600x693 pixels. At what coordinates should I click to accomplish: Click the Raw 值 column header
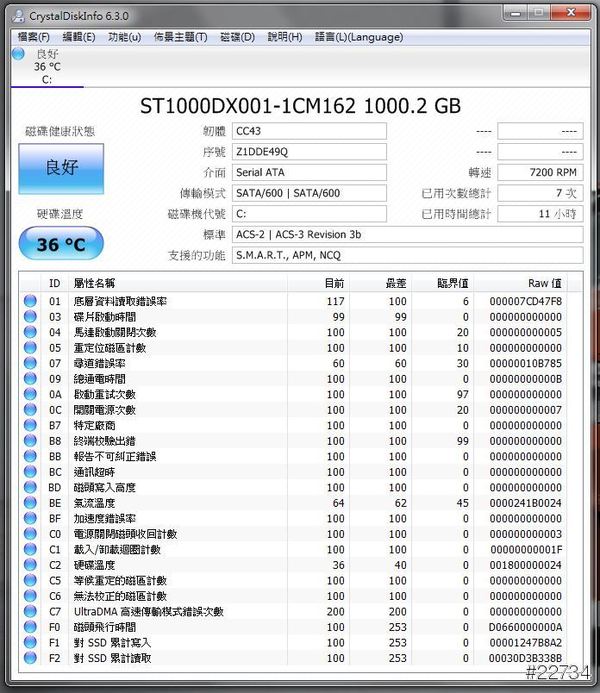click(x=521, y=283)
